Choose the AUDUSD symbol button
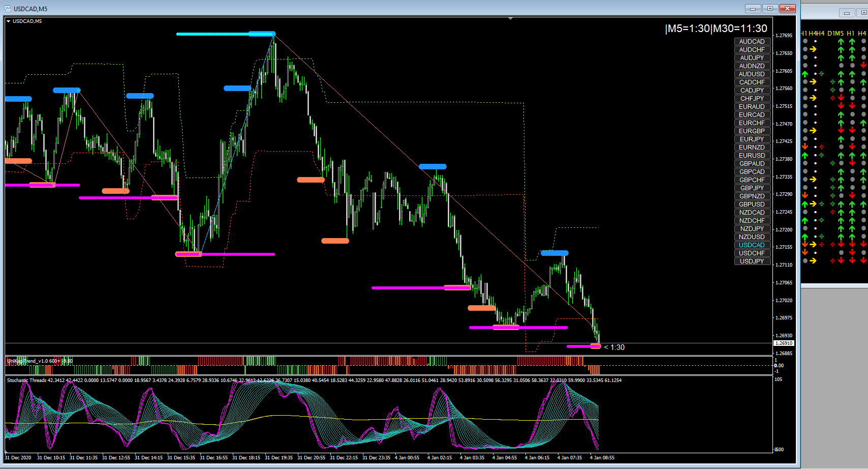This screenshot has height=469, width=868. 752,74
